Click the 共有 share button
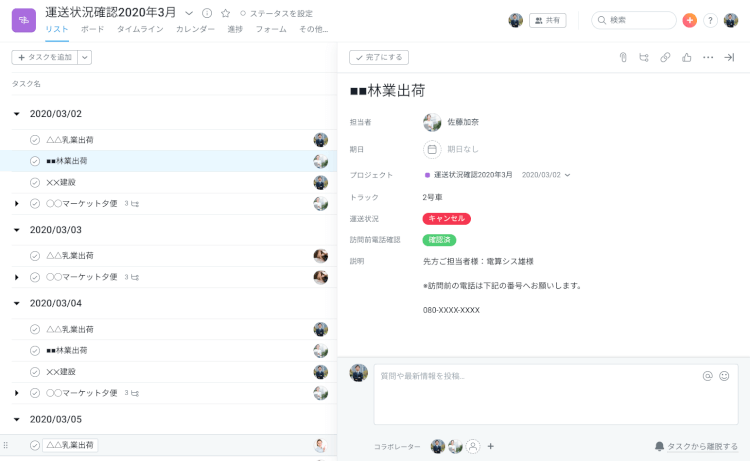 tap(548, 20)
